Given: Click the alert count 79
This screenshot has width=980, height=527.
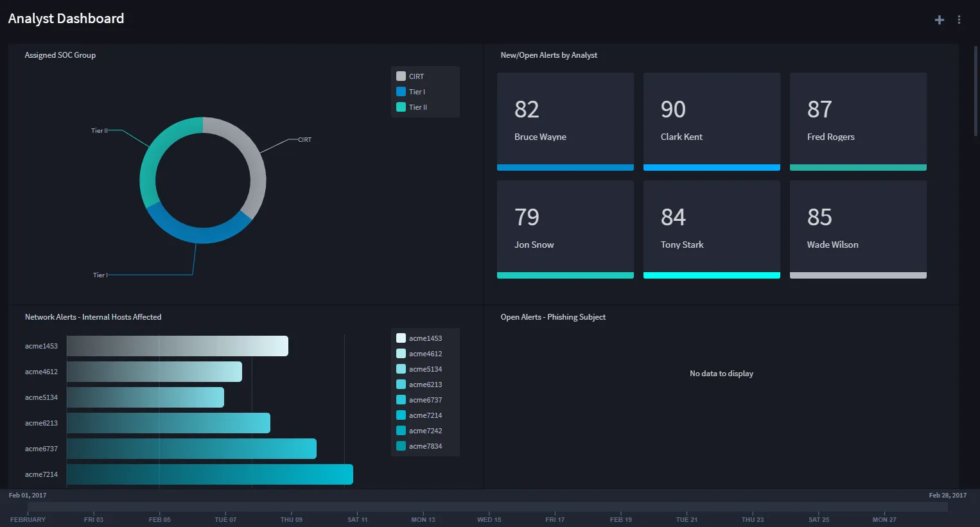Looking at the screenshot, I should tap(527, 218).
